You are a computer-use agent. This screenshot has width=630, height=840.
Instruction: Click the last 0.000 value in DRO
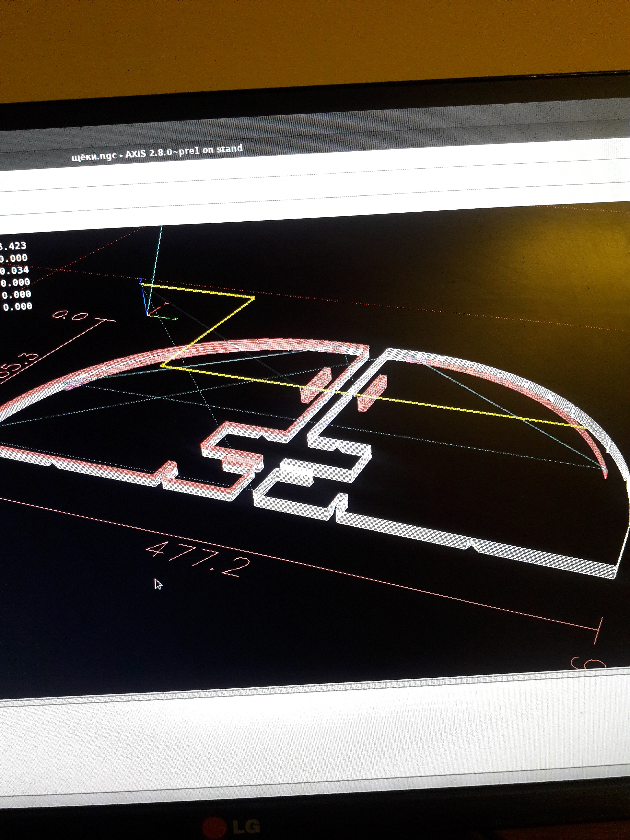[x=18, y=306]
